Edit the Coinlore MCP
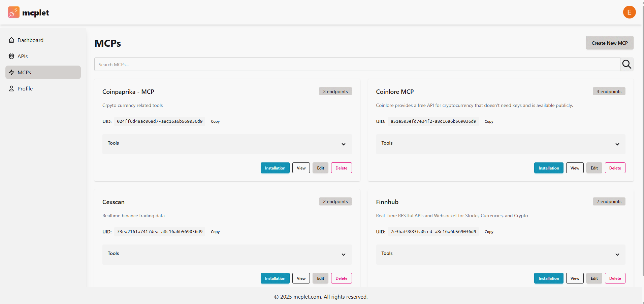Image resolution: width=644 pixels, height=304 pixels. (594, 168)
